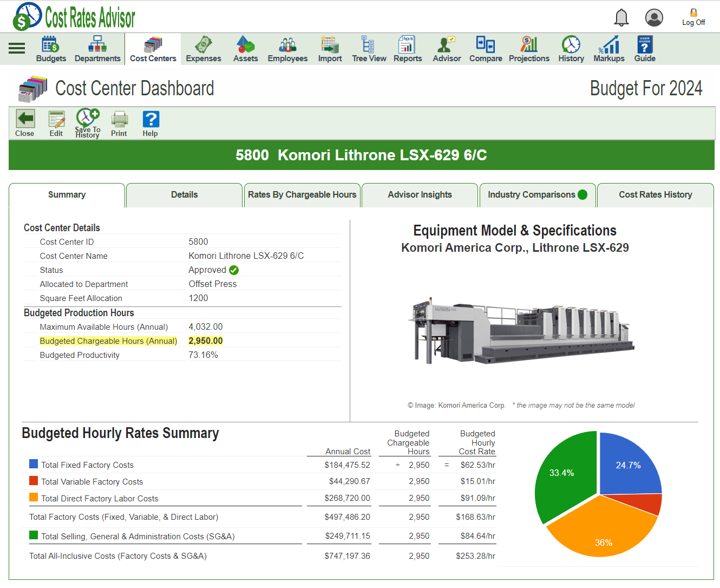
Task: Click the Komori press image
Action: tap(521, 330)
